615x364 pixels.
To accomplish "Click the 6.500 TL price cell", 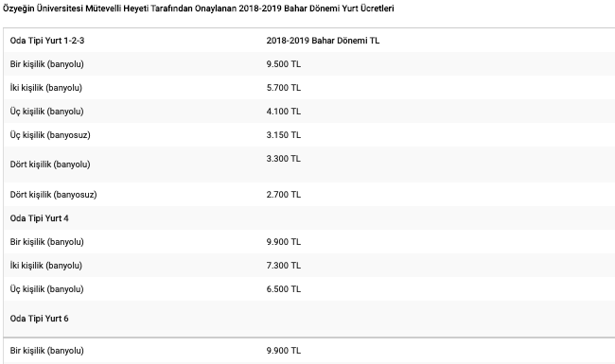I will (284, 288).
